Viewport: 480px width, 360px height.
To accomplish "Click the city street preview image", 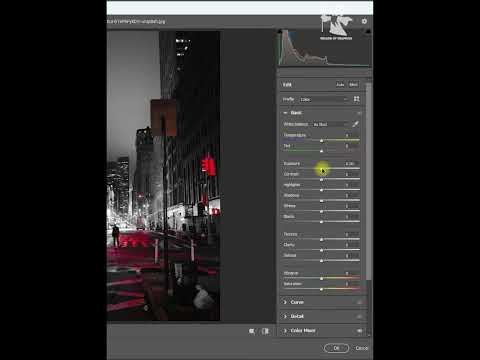I will pos(163,176).
